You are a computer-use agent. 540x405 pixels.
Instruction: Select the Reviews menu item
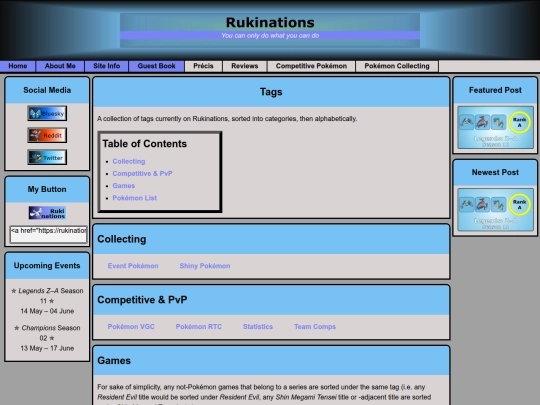pos(245,66)
